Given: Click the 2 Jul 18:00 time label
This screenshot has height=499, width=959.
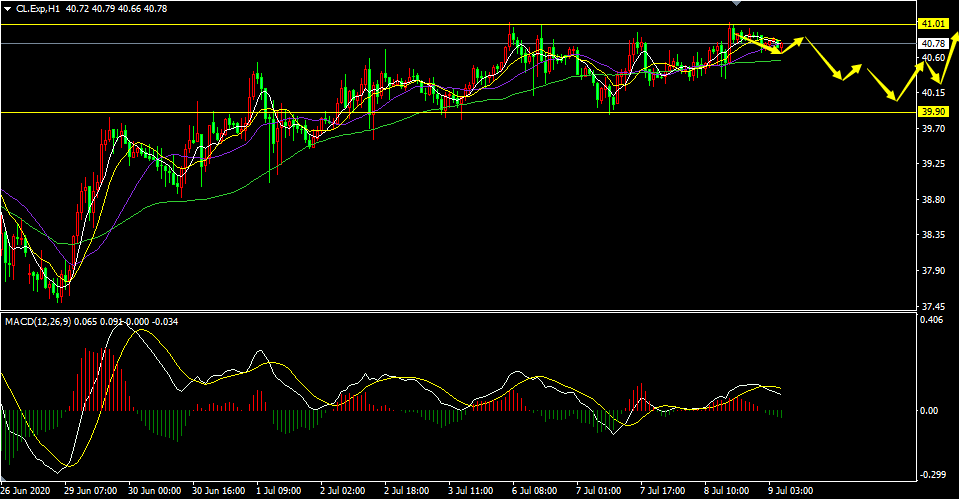Looking at the screenshot, I should [407, 491].
